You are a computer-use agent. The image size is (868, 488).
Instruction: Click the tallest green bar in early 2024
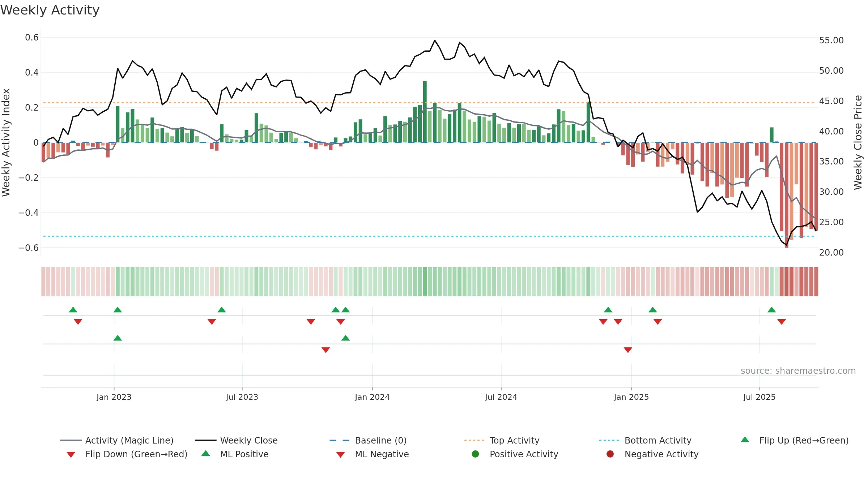point(425,112)
